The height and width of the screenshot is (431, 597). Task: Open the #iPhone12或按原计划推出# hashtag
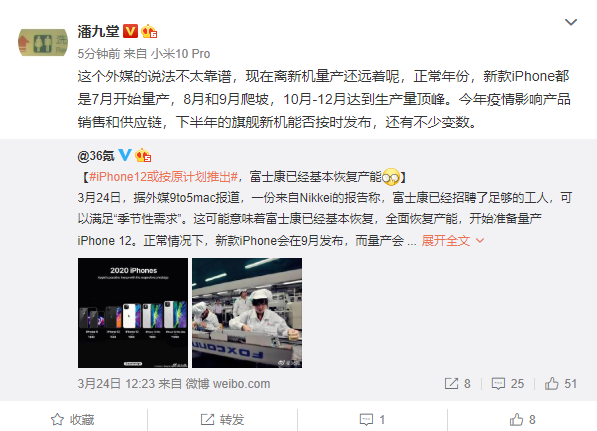[163, 177]
